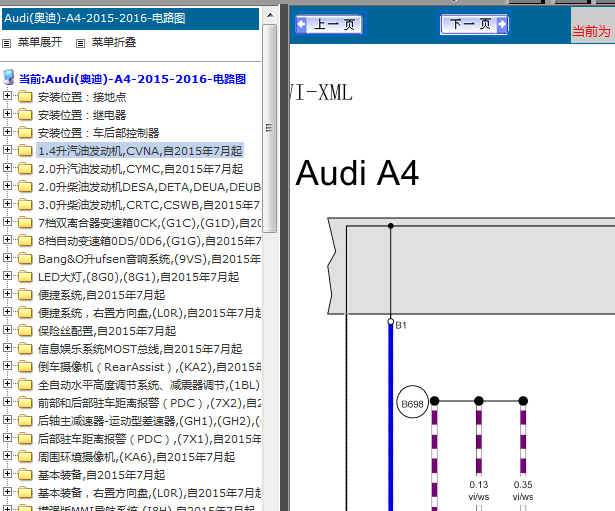Click the B1 terminal label in diagram

pos(401,325)
